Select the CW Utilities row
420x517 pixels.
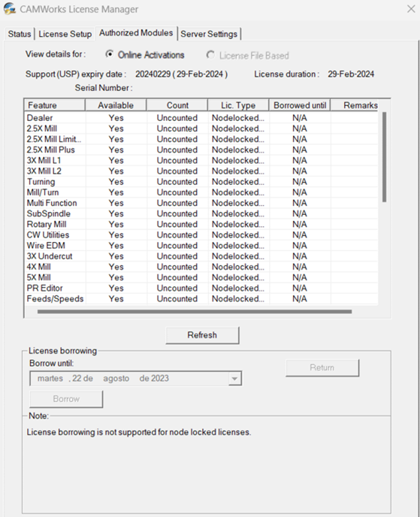(x=201, y=234)
